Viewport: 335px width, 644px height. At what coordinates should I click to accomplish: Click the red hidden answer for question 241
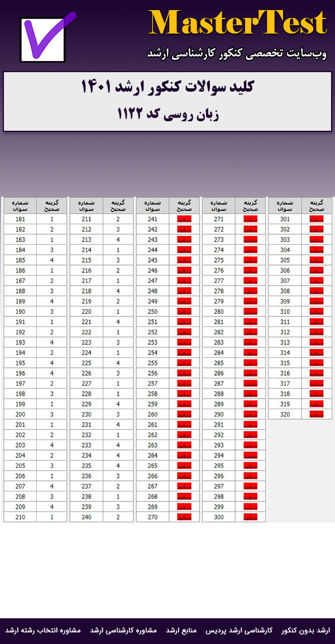[x=184, y=219]
